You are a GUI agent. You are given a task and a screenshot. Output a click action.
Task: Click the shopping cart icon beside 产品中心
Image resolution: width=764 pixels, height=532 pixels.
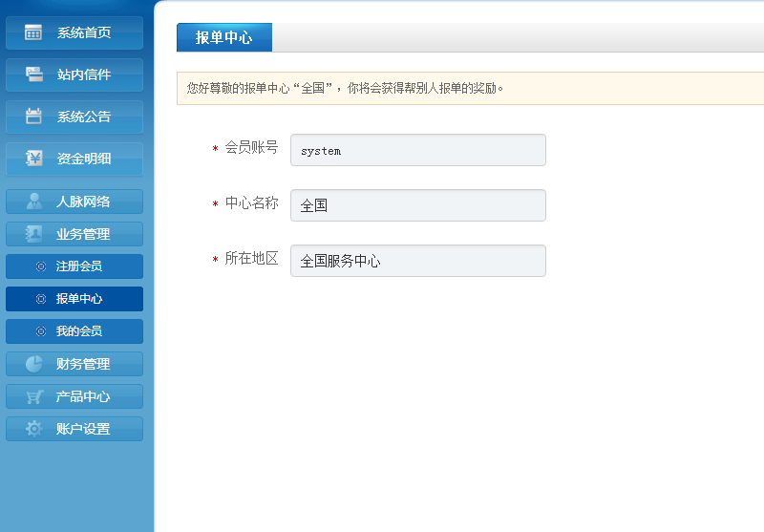[34, 396]
